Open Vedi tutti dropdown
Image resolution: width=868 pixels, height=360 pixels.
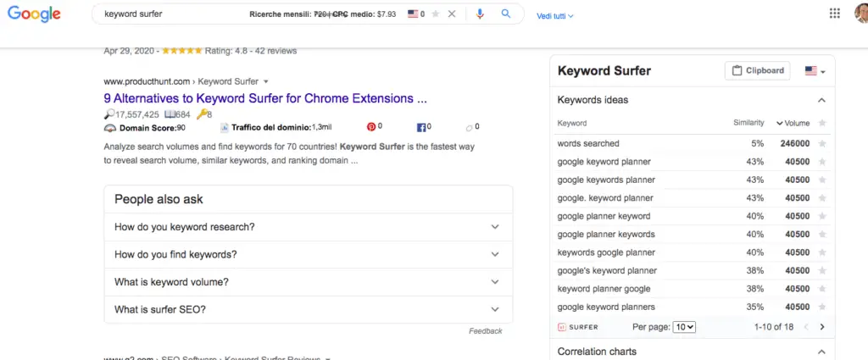(555, 16)
